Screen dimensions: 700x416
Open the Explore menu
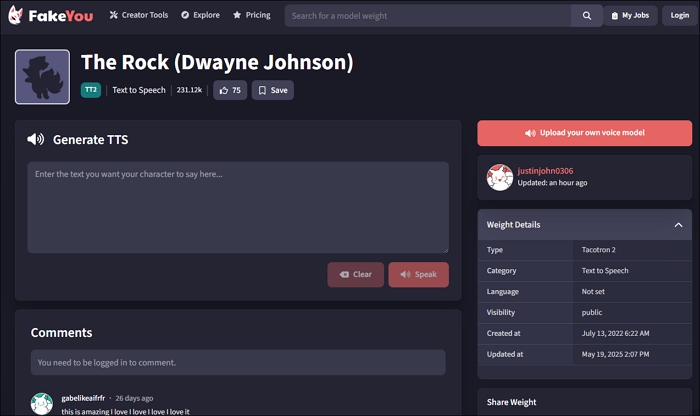(x=200, y=15)
